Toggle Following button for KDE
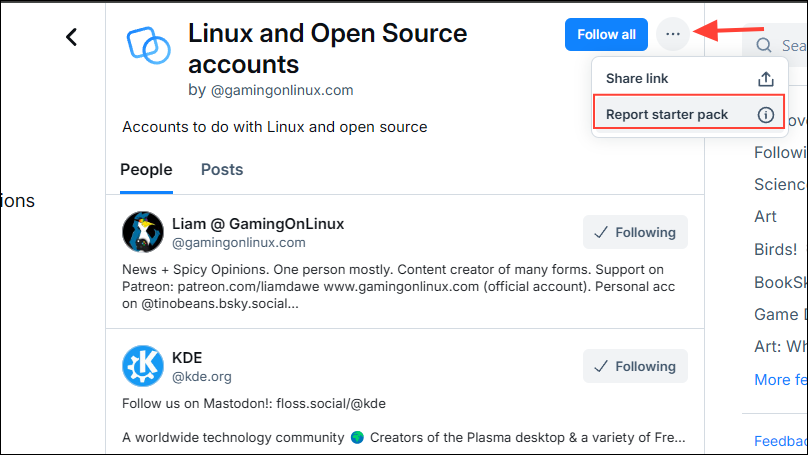Screen dimensions: 808x455 point(635,366)
